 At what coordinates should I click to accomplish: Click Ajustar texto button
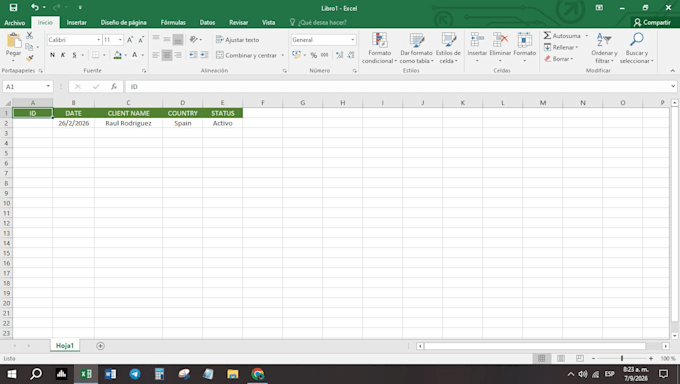tap(237, 40)
